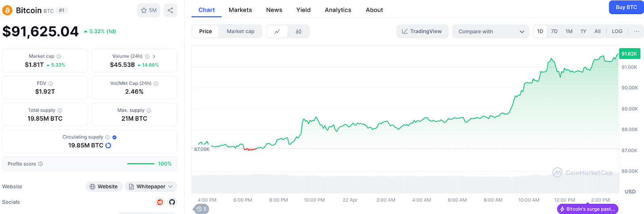
Task: Open the About tab
Action: [x=374, y=10]
